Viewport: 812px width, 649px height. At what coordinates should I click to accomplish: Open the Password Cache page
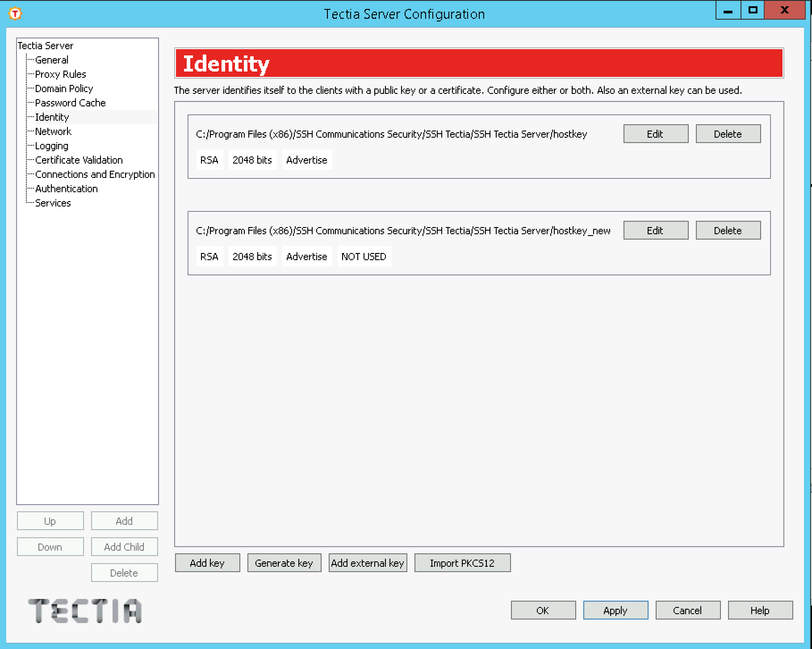pyautogui.click(x=71, y=103)
